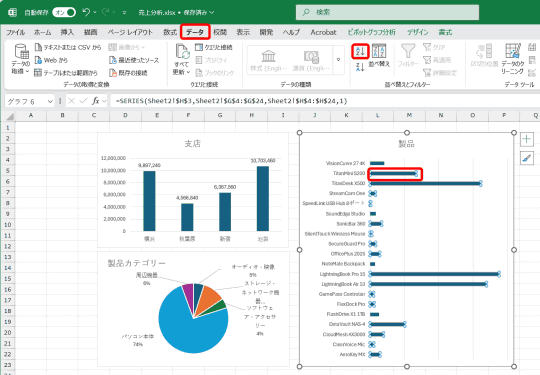Select the TitanMini S200 bar in chart
Viewport: 540px width, 375px height.
[x=393, y=174]
